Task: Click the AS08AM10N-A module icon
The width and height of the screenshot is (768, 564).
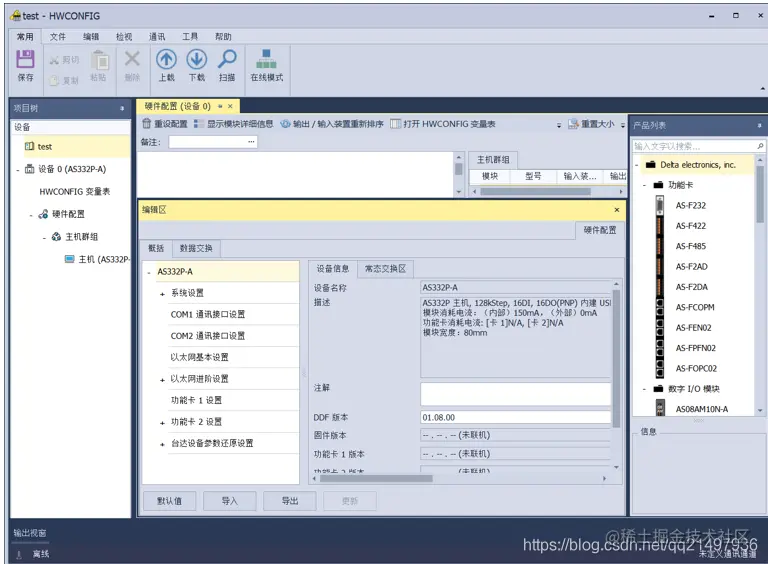Action: 660,408
